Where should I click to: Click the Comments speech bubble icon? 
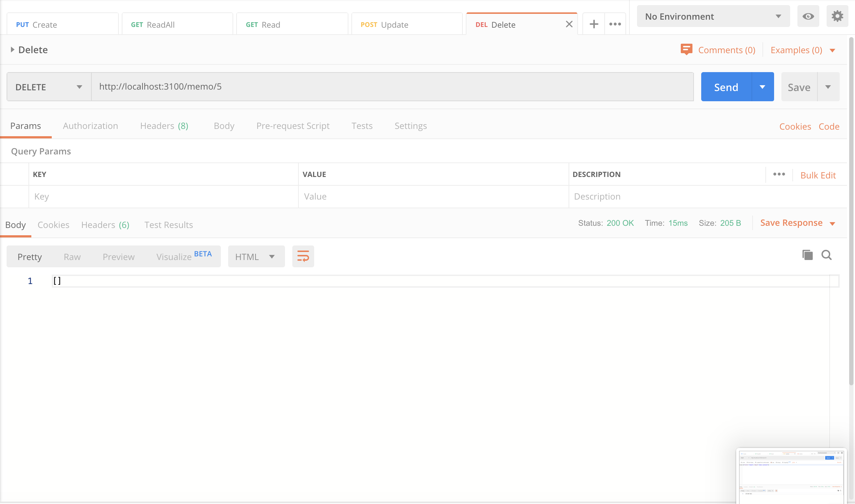coord(686,50)
